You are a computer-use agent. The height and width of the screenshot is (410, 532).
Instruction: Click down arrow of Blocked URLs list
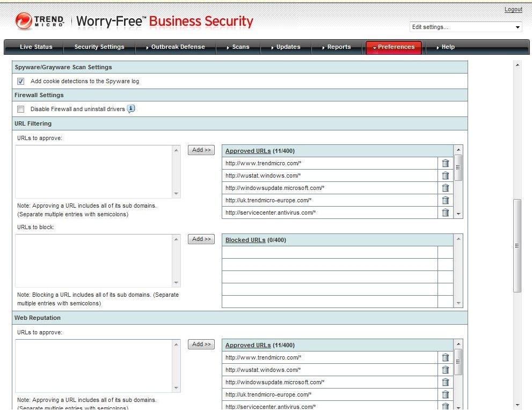click(458, 303)
